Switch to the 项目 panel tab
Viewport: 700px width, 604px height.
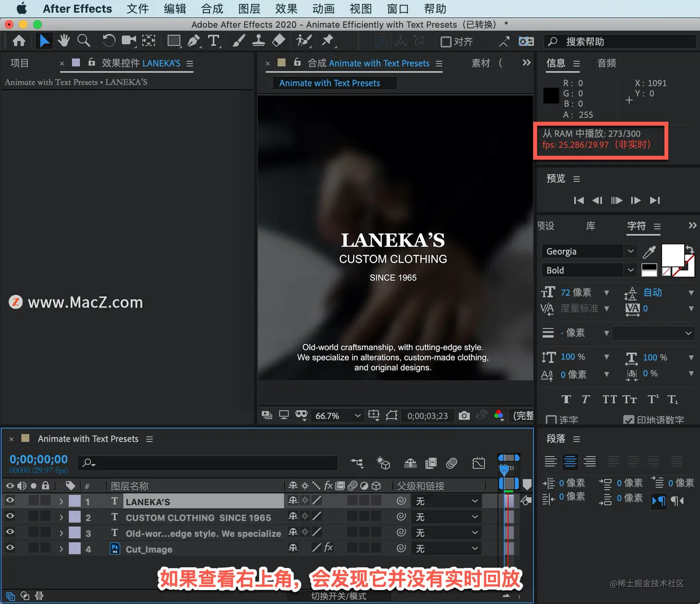point(19,63)
